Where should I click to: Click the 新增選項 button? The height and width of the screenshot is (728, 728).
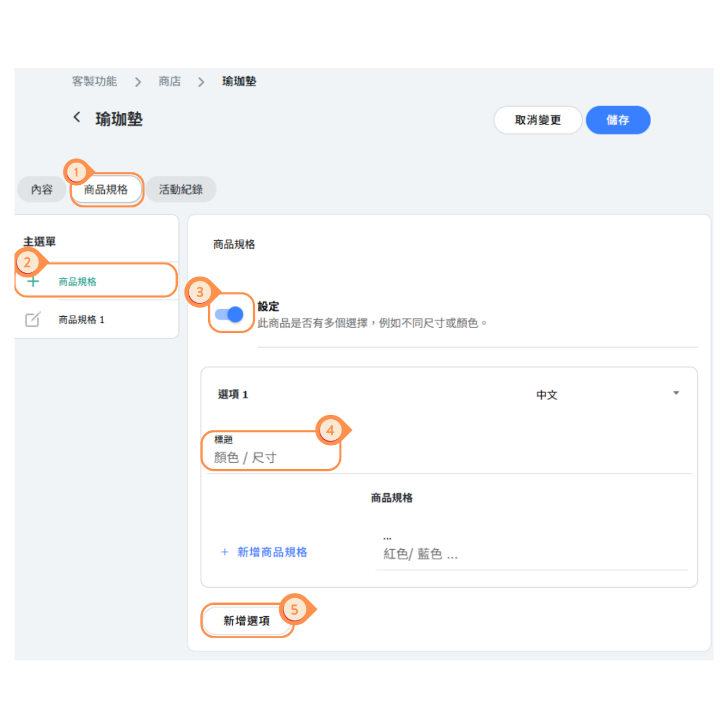[246, 621]
